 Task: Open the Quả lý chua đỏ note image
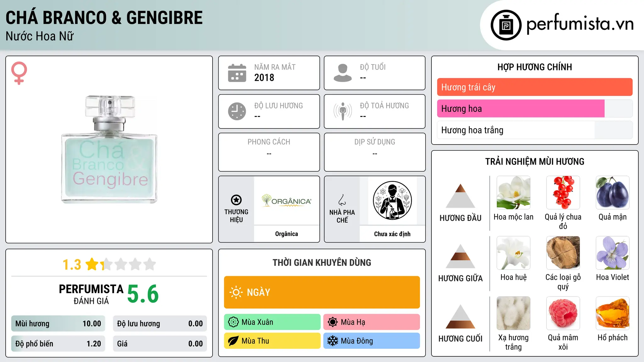pyautogui.click(x=563, y=193)
